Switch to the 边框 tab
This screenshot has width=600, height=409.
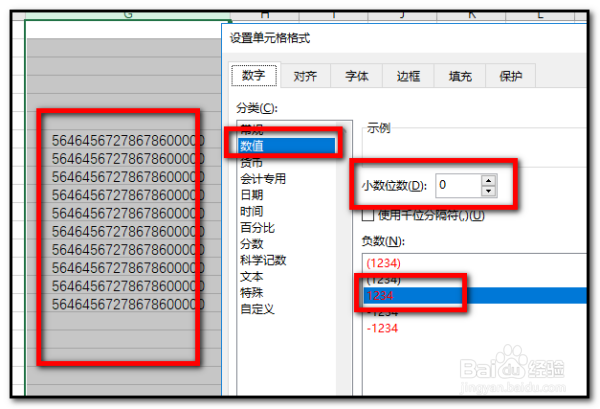(408, 76)
